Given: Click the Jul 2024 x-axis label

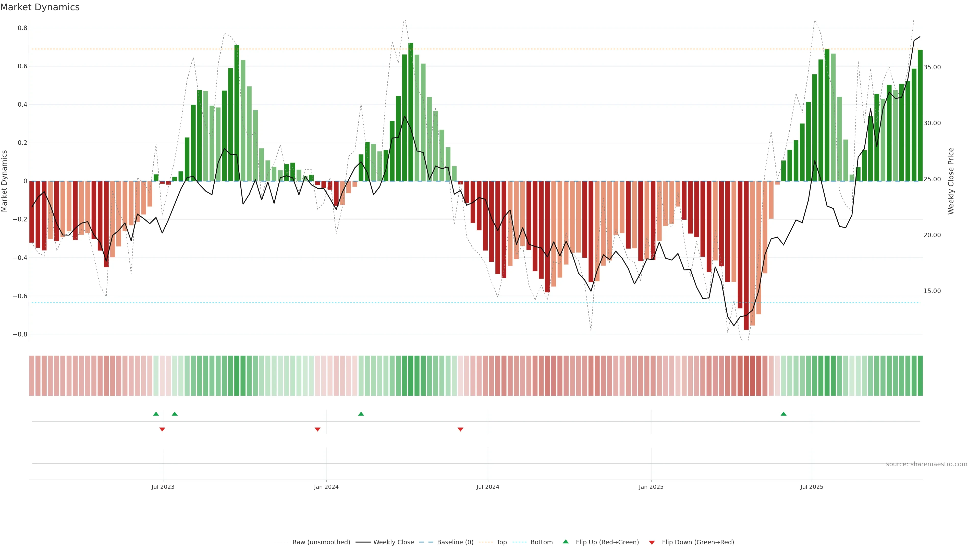Looking at the screenshot, I should 488,487.
